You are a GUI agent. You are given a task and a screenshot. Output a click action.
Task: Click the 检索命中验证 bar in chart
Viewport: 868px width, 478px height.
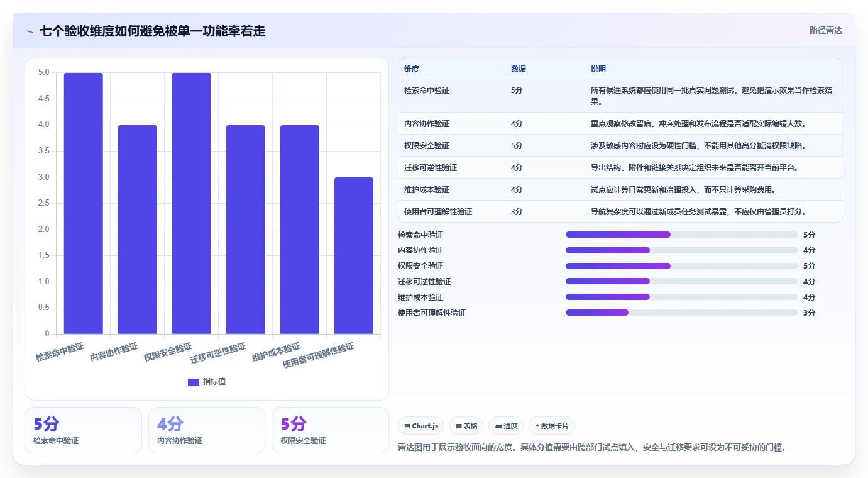pyautogui.click(x=83, y=203)
